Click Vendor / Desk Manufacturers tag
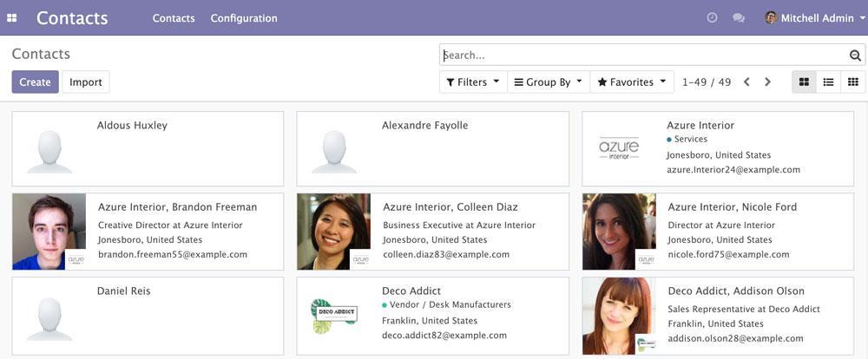This screenshot has height=359, width=868. coord(447,304)
